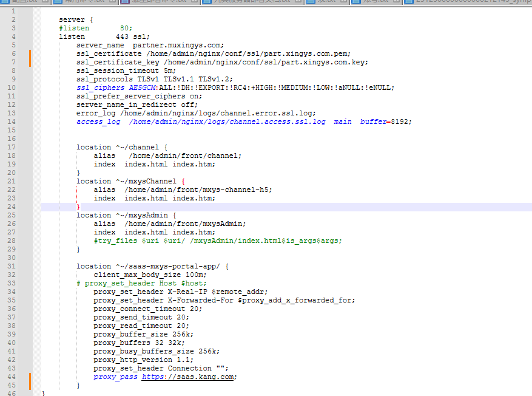Click 'proxy_buffers 32 32k;' directive

(x=139, y=343)
